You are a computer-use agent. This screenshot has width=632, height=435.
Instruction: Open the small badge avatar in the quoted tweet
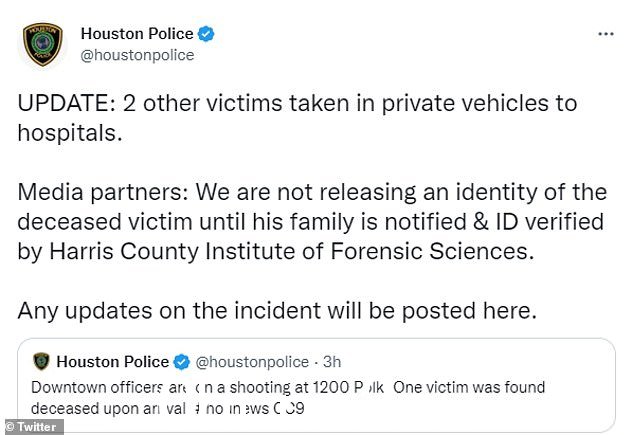(x=41, y=361)
